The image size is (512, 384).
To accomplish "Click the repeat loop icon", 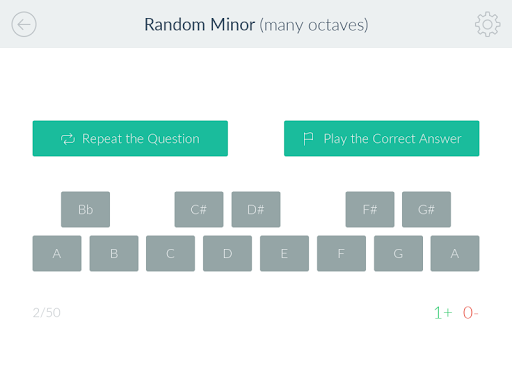I will point(68,139).
